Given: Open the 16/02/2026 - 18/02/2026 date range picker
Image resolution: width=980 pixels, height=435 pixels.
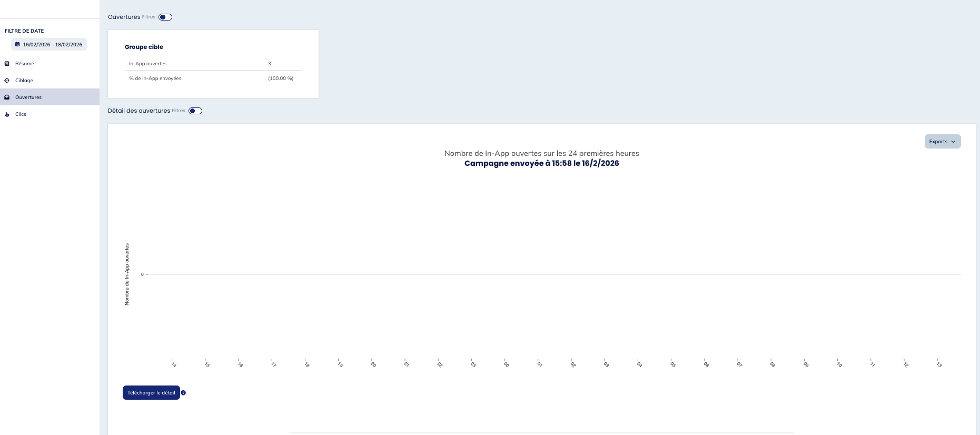Looking at the screenshot, I should [52, 45].
